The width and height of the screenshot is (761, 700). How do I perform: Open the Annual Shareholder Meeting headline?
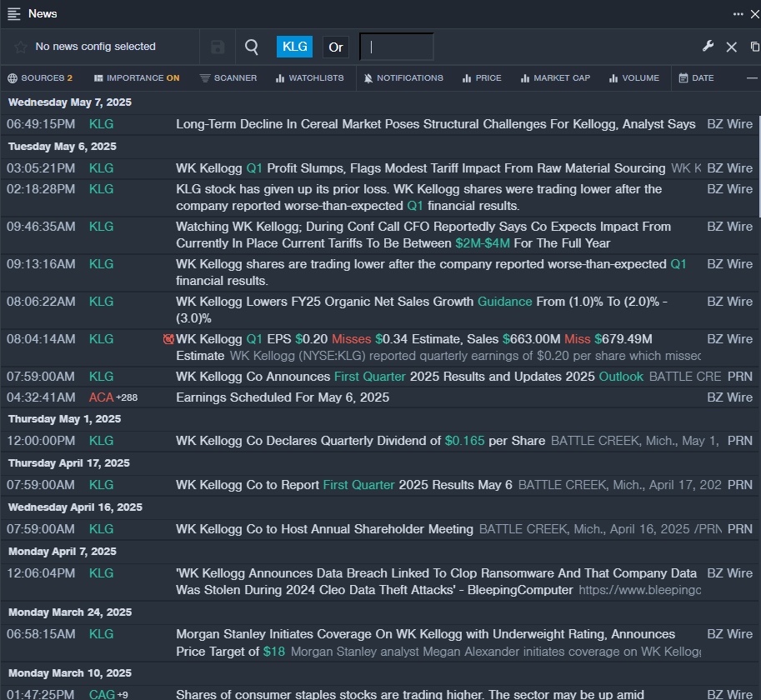(x=324, y=529)
